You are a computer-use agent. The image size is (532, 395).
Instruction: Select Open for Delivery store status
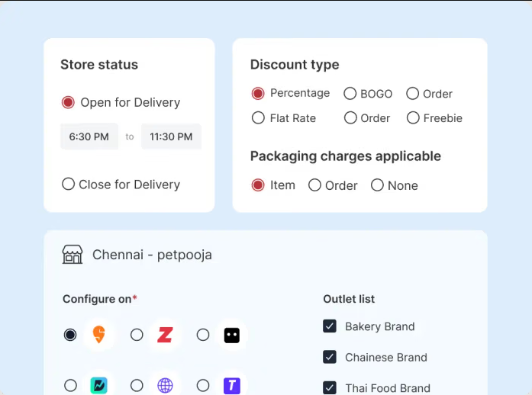(68, 102)
